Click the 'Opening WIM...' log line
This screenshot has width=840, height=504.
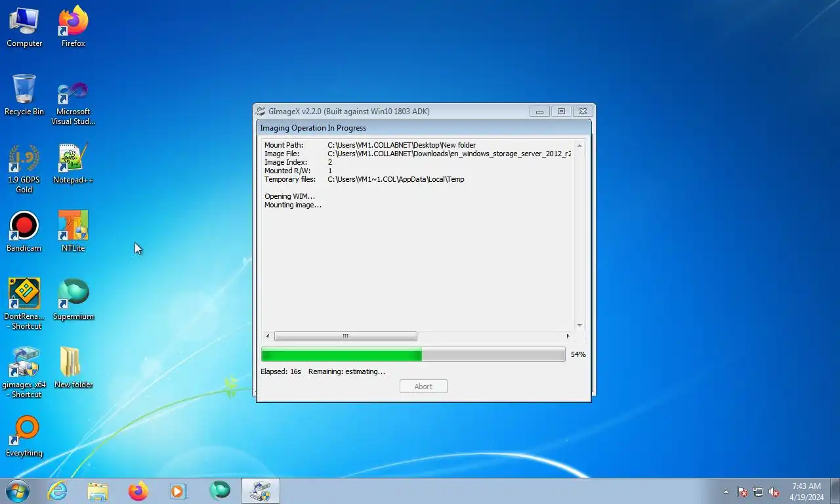(289, 196)
